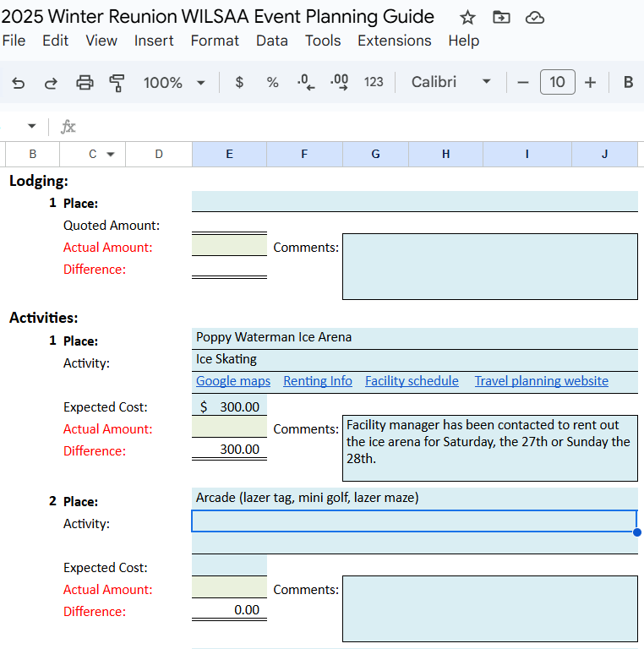Star this document

(467, 18)
